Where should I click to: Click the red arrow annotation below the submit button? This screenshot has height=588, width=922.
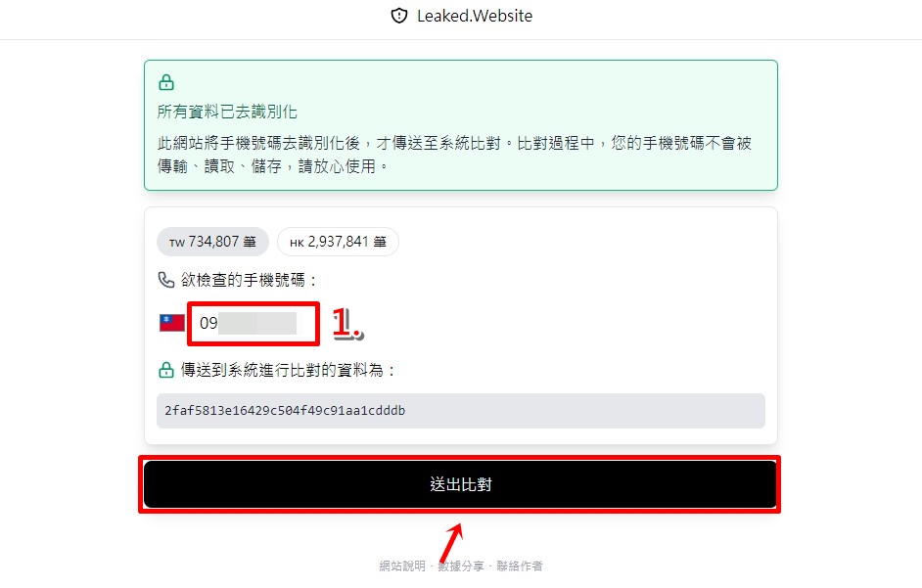[451, 543]
